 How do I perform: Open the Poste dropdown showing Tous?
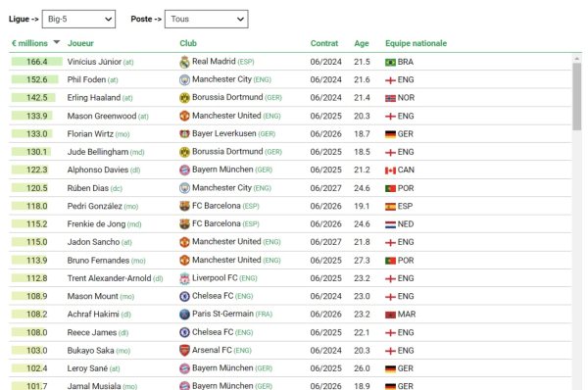coord(206,20)
